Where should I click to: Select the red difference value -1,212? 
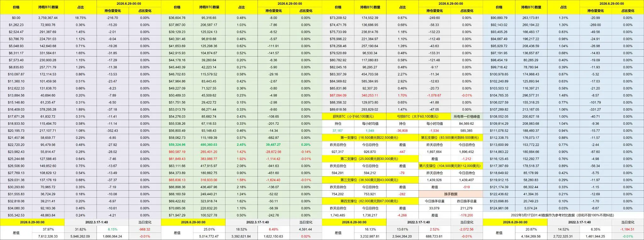[x=467, y=159]
